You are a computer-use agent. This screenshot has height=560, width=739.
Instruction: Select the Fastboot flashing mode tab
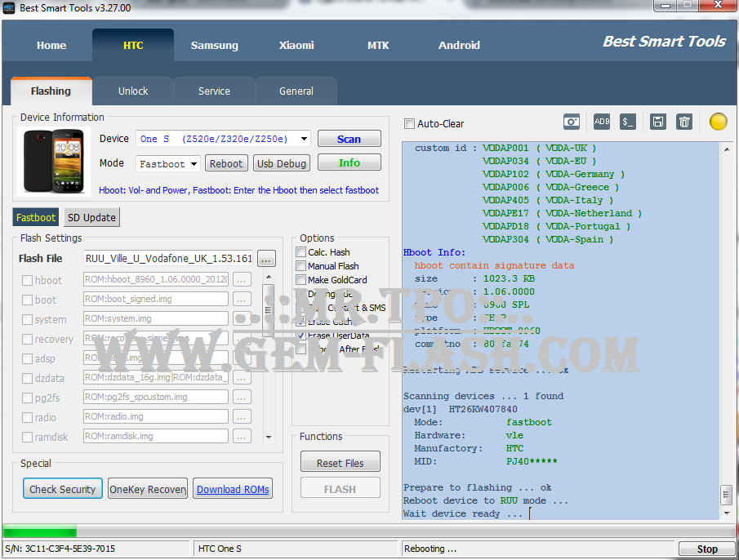pos(36,218)
